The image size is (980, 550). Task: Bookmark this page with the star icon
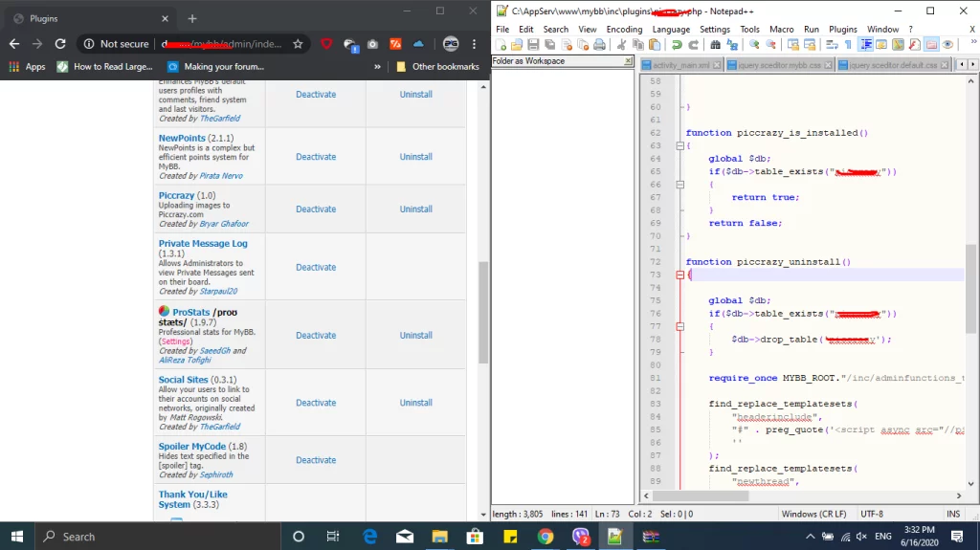(299, 44)
